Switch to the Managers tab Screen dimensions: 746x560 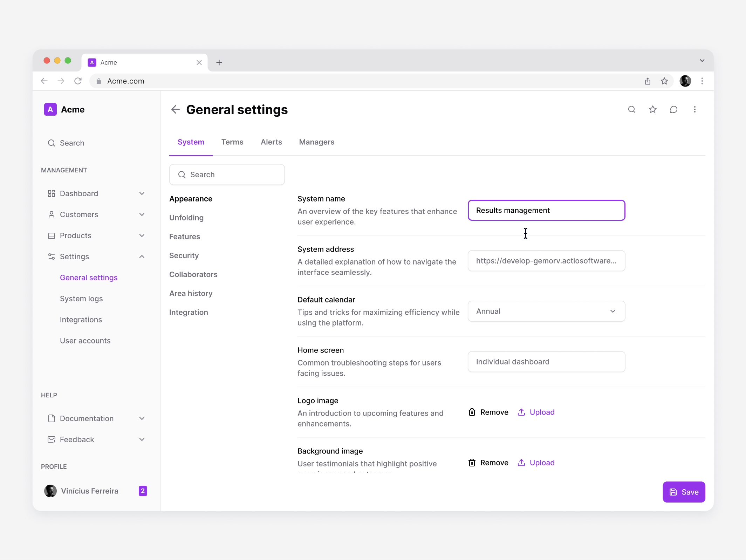[x=317, y=142]
